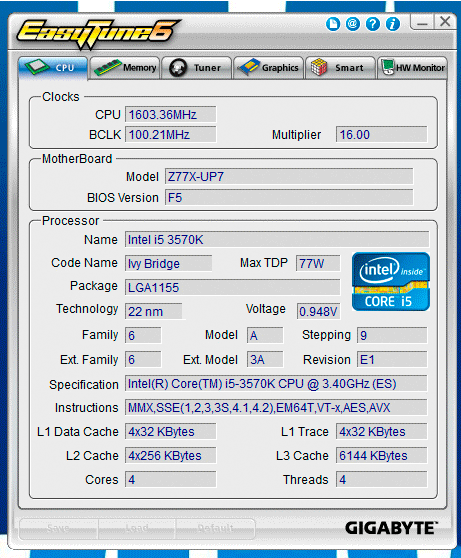Click the EasyTune6 logo
This screenshot has height=558, width=461.
tap(97, 33)
